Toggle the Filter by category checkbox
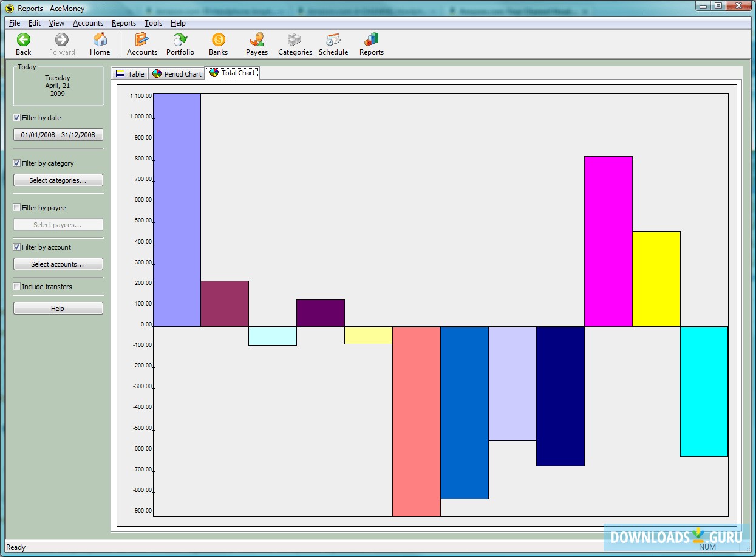The width and height of the screenshot is (756, 557). point(17,163)
